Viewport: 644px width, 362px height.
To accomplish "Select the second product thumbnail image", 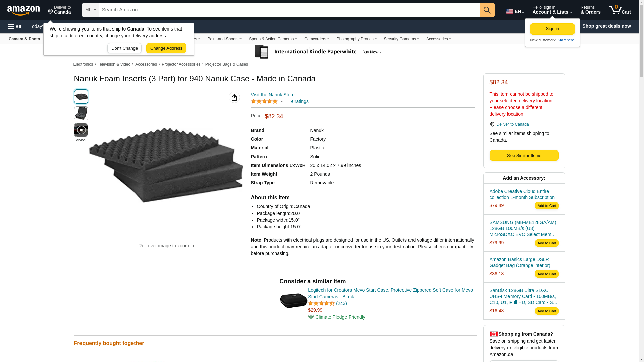I will 81,113.
